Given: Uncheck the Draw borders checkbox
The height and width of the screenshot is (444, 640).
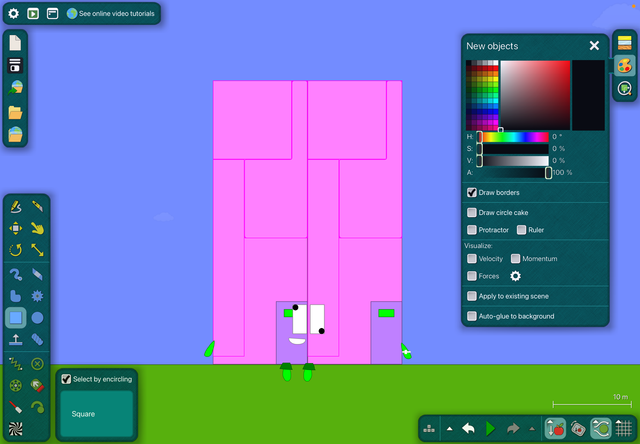Looking at the screenshot, I should coord(472,192).
